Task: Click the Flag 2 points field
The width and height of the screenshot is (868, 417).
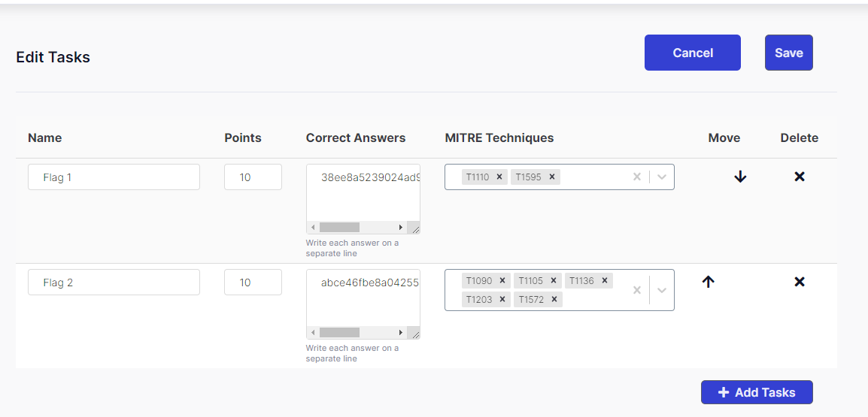Action: coord(253,283)
